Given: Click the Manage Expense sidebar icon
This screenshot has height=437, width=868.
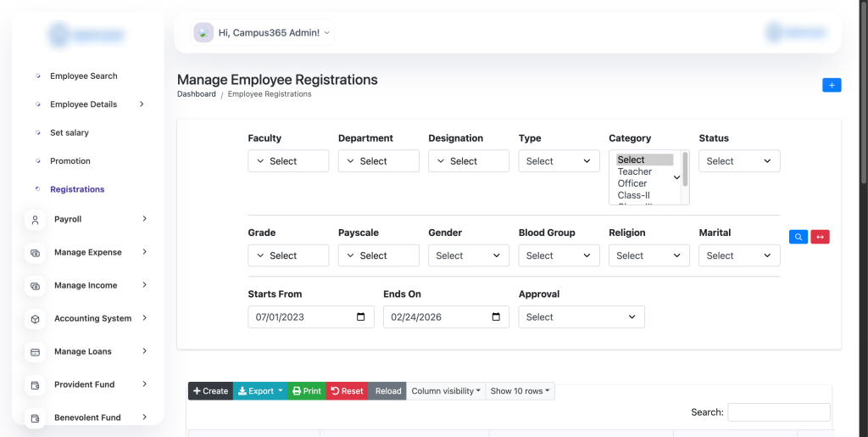Looking at the screenshot, I should (35, 253).
